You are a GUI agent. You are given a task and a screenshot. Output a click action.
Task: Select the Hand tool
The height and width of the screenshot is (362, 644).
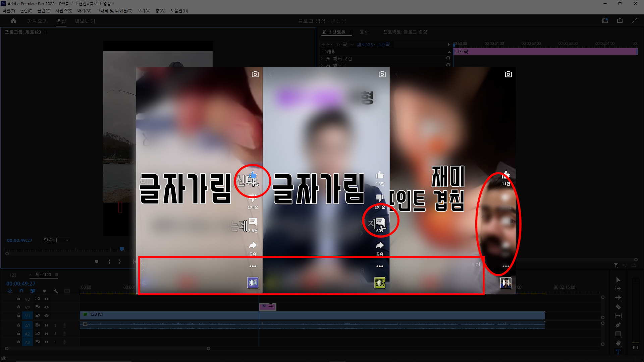click(618, 343)
